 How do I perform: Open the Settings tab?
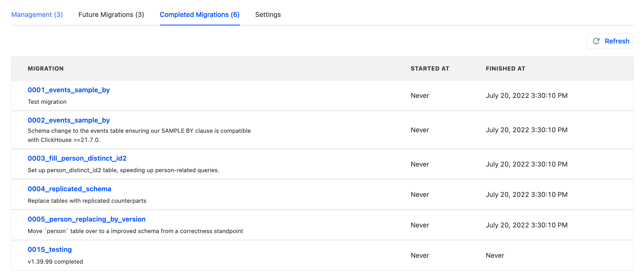pyautogui.click(x=268, y=14)
